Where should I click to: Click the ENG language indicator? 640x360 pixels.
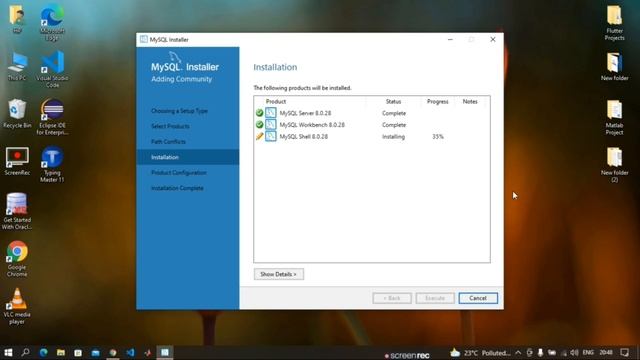pos(588,353)
